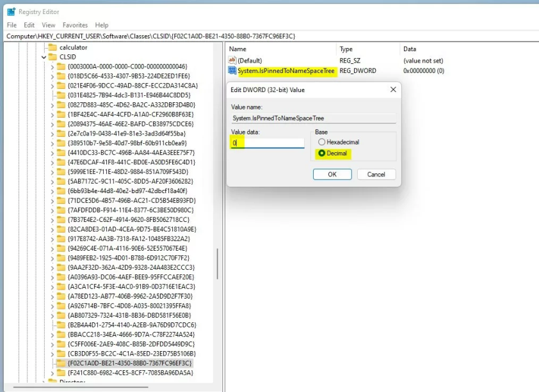Select the {AB807329-7324-431B-8B36-DBD581F56E0B} key

(x=129, y=315)
